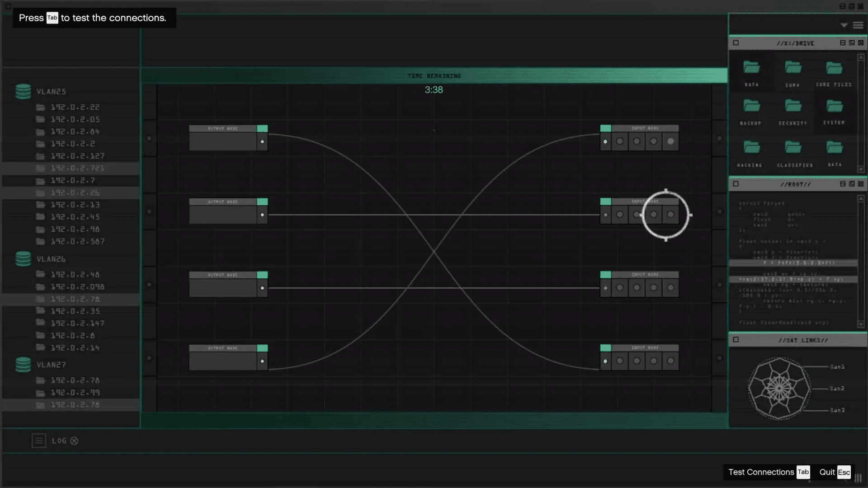This screenshot has height=488, width=868.
Task: Open the CORE FILES folder icon
Action: (x=834, y=68)
